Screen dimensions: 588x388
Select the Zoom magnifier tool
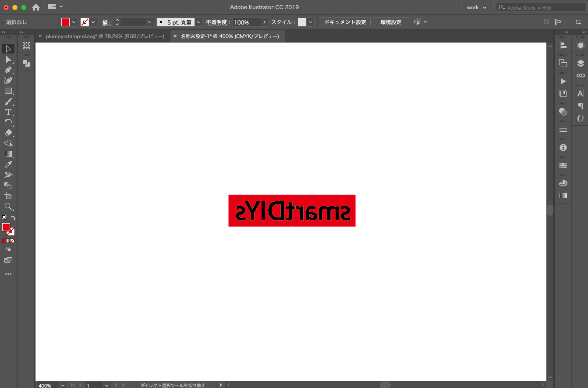8,206
